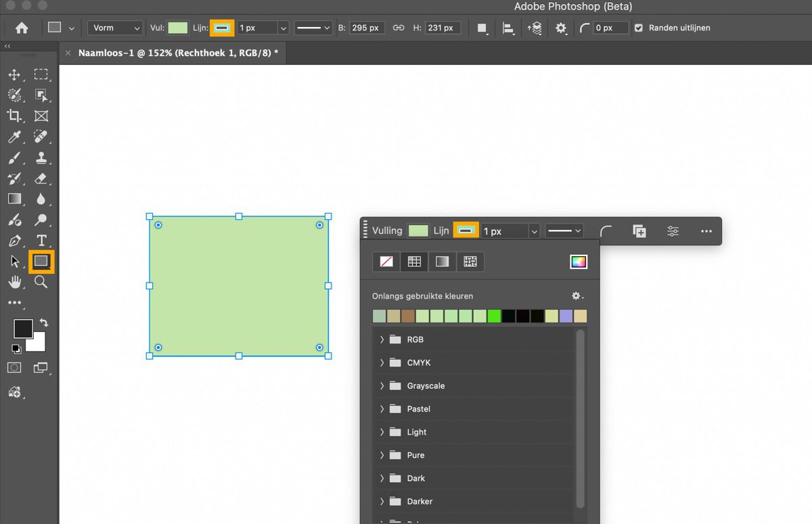Choose the no color stroke option
The width and height of the screenshot is (812, 524).
(x=386, y=262)
